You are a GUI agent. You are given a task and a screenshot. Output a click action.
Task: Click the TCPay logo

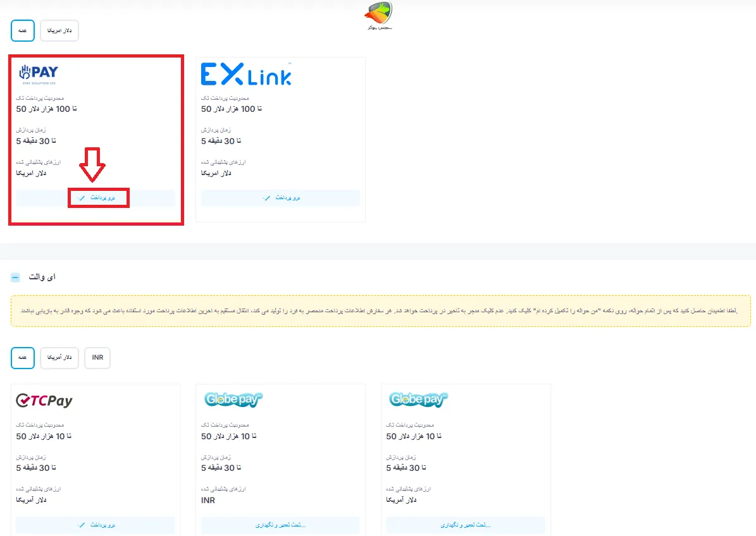click(x=44, y=401)
